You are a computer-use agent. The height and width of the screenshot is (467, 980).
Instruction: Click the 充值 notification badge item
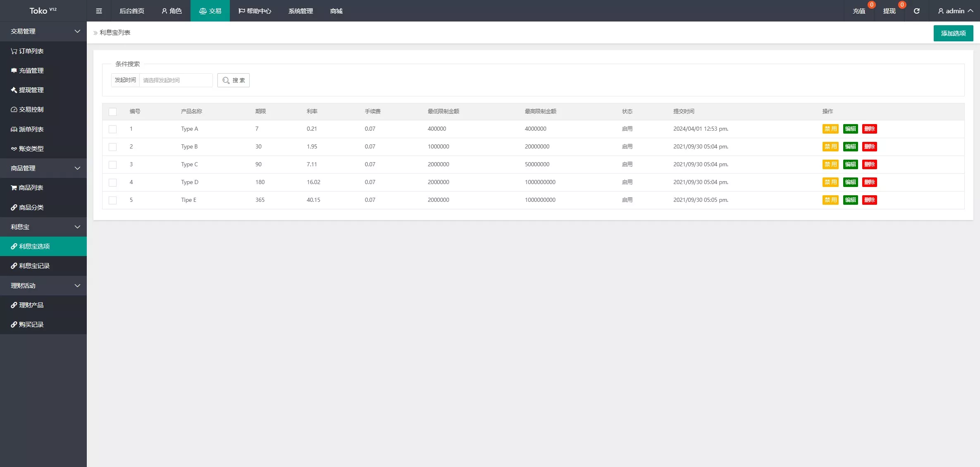859,11
